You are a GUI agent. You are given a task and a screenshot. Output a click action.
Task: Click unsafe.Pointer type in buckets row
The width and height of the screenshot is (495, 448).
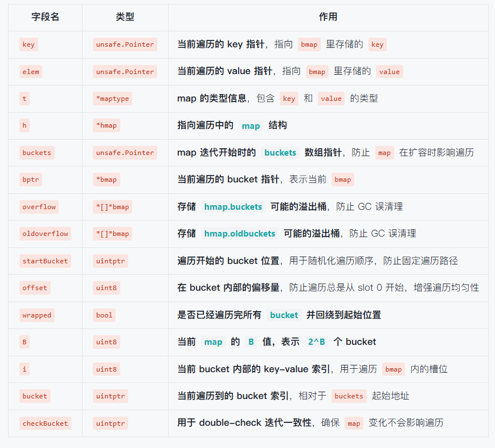coord(125,153)
